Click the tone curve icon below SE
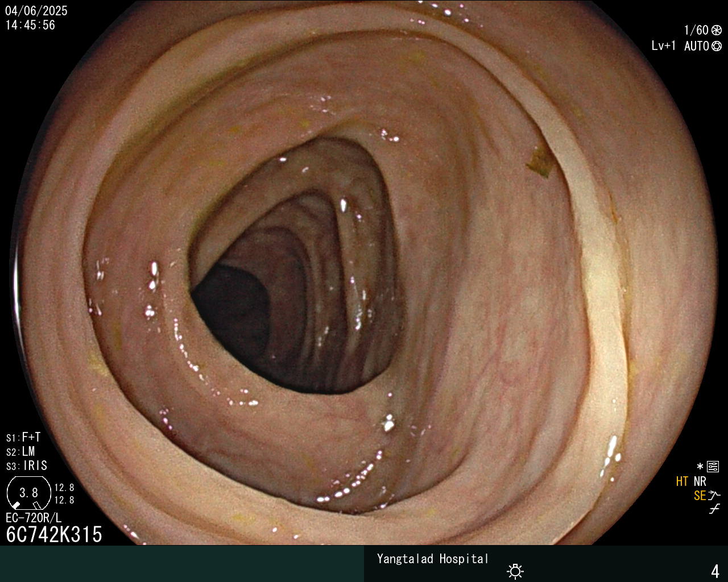728x582 pixels. [714, 509]
